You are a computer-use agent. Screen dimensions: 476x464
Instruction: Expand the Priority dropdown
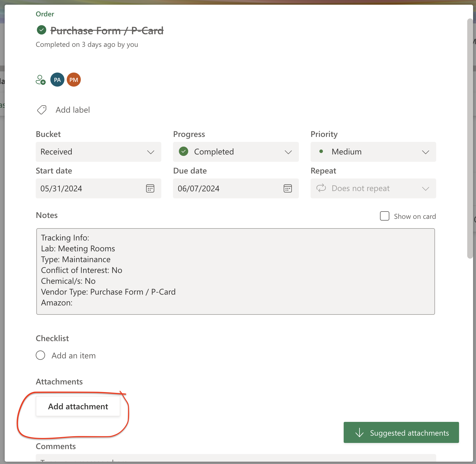[x=373, y=152]
